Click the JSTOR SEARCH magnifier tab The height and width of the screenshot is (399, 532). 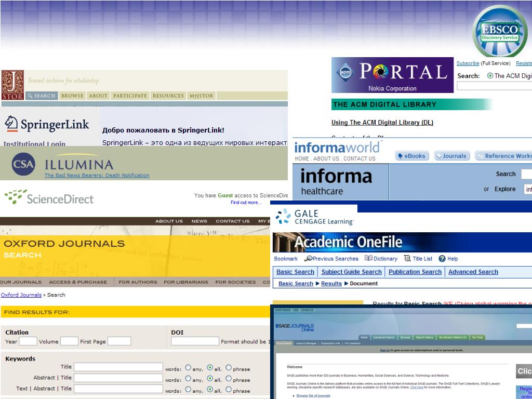(41, 96)
